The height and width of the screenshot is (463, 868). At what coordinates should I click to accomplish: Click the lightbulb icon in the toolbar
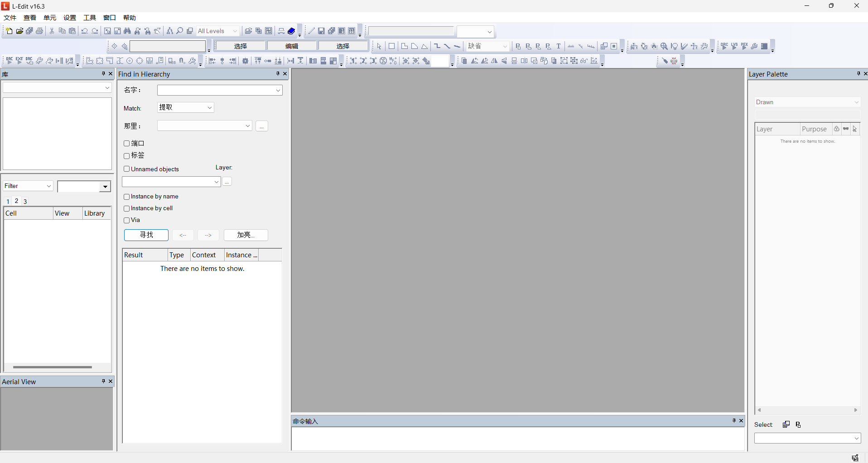point(675,46)
